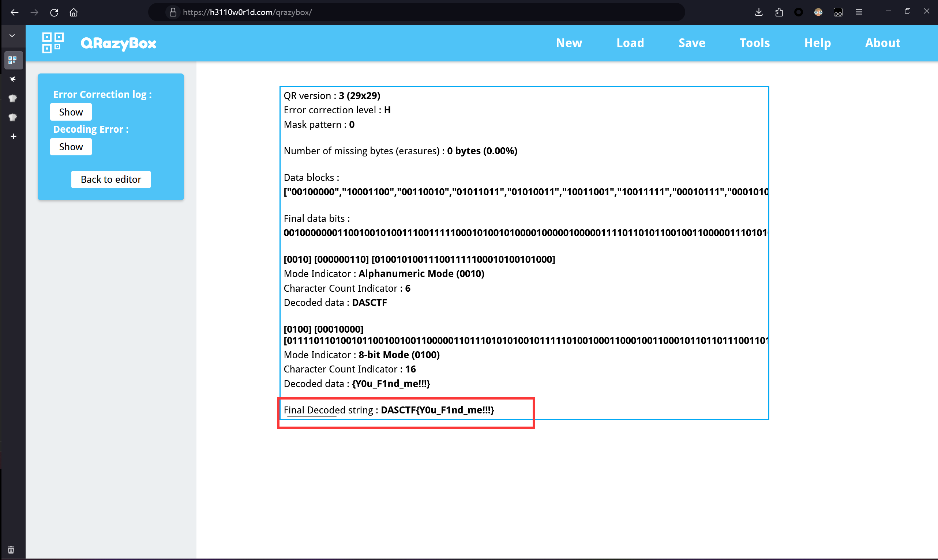Minimize the browser window
The height and width of the screenshot is (560, 938).
click(x=888, y=11)
